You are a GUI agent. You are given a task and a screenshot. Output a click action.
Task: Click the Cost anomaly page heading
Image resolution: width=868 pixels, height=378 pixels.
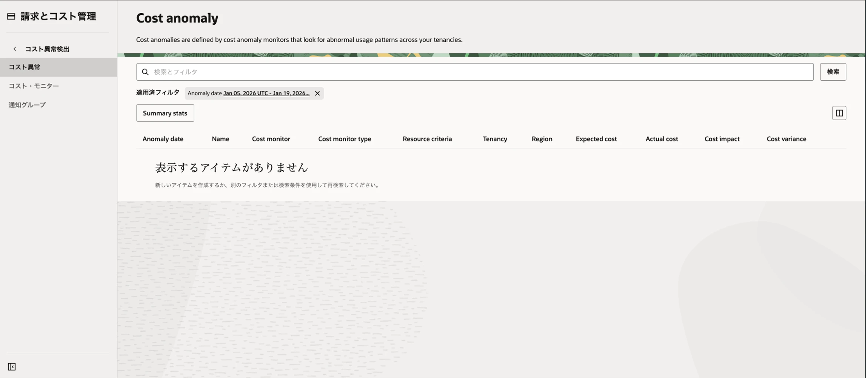177,18
